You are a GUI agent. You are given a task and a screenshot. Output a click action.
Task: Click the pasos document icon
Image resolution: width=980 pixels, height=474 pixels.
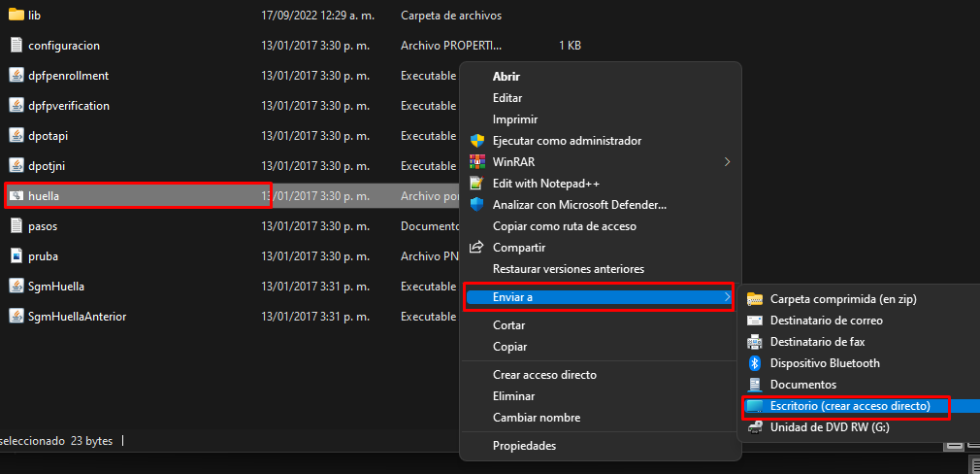(16, 225)
